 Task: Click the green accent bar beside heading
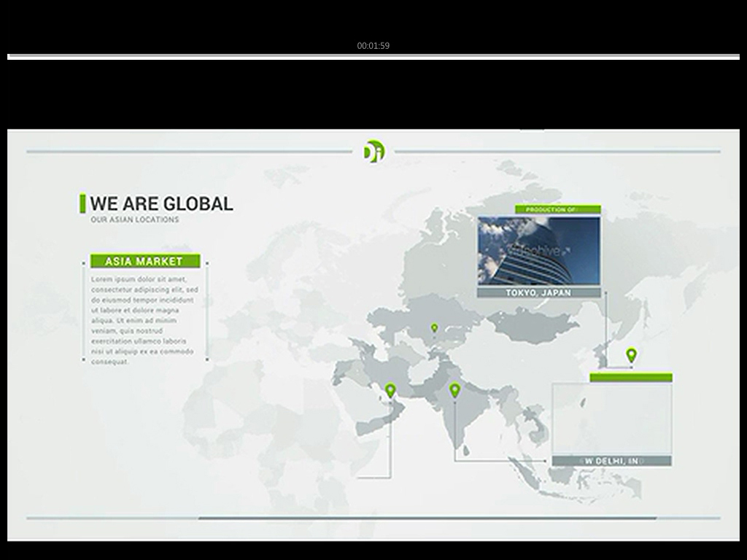pyautogui.click(x=82, y=203)
